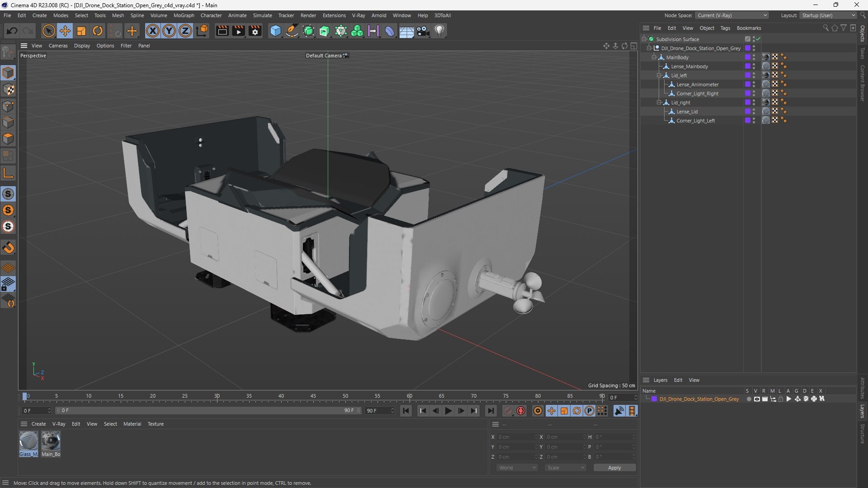Image resolution: width=868 pixels, height=488 pixels.
Task: Select the Main_Bo material thumbnail
Action: point(51,441)
